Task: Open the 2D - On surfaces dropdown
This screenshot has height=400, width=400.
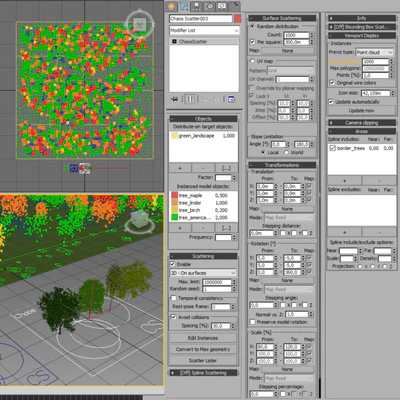Action: [x=203, y=273]
